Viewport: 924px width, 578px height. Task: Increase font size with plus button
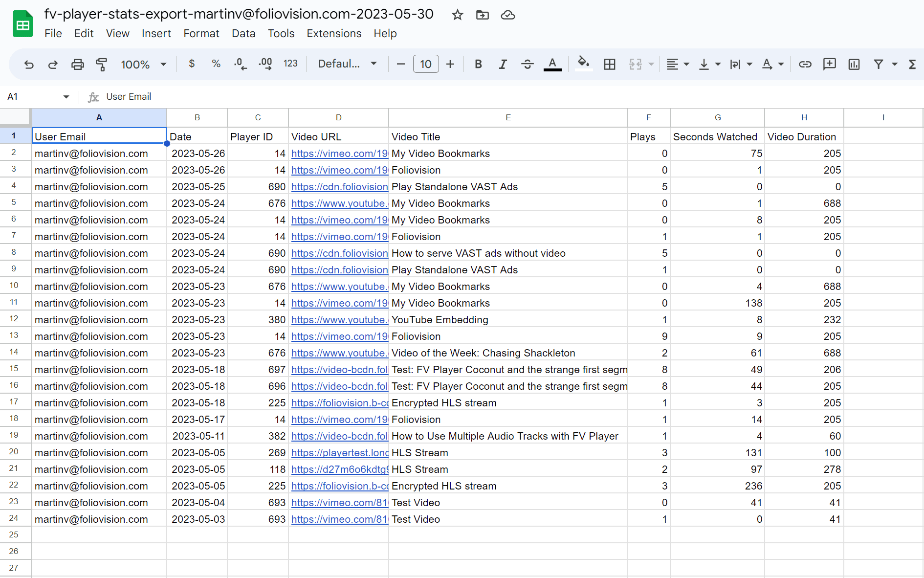pos(450,64)
